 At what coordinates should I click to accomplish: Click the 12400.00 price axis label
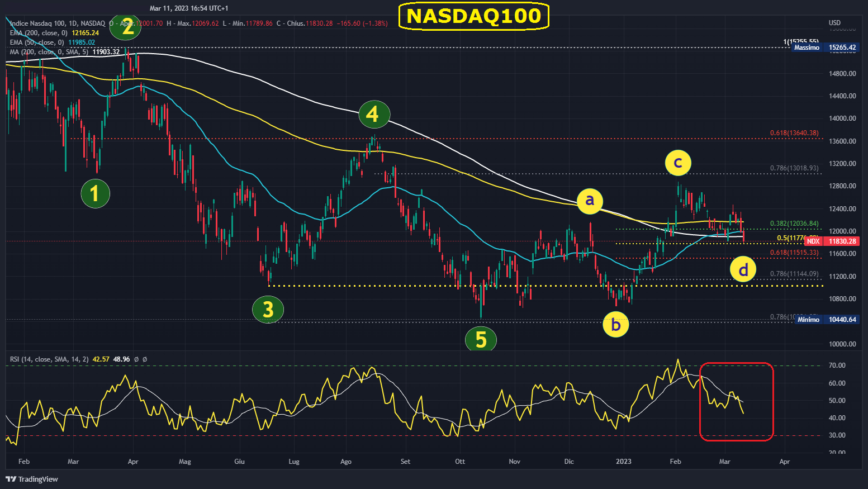click(842, 209)
